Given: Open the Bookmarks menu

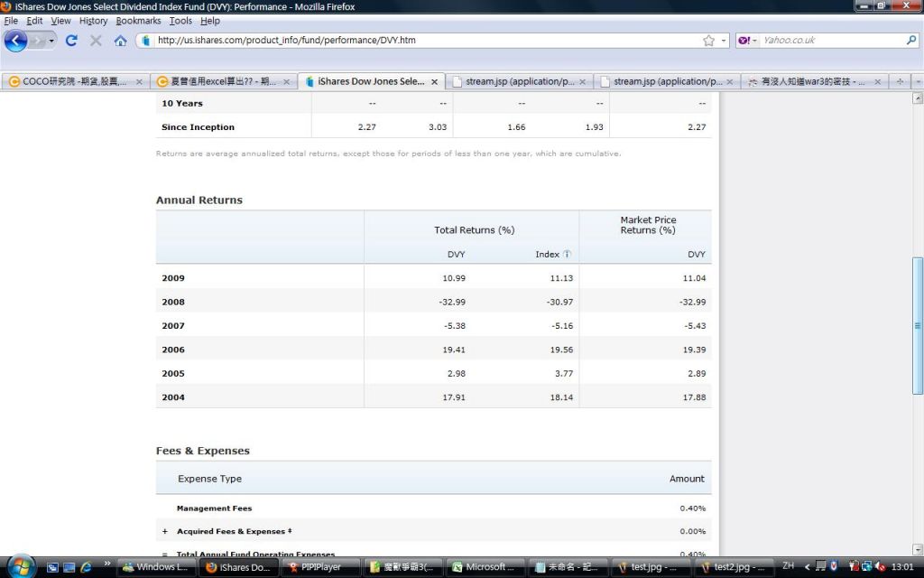Looking at the screenshot, I should [x=138, y=21].
